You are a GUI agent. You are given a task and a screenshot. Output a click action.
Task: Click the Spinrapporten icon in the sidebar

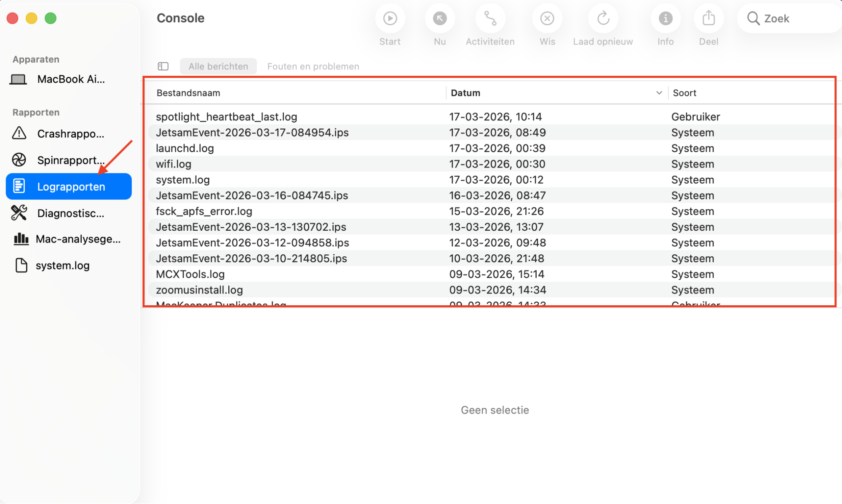[19, 160]
